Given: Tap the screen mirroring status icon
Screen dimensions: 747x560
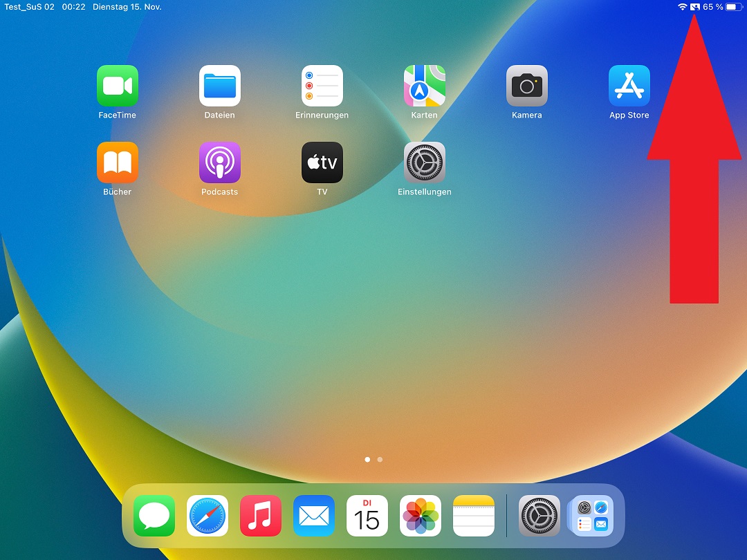Looking at the screenshot, I should (695, 7).
